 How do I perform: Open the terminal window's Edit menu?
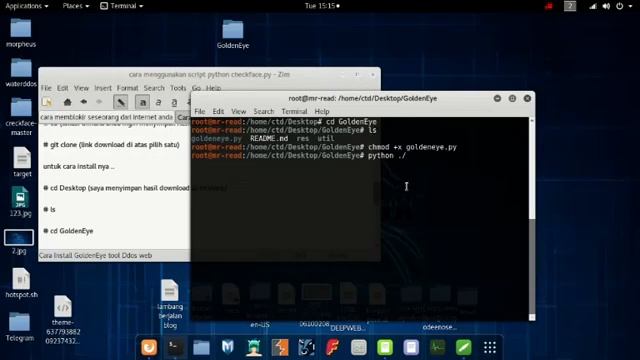pos(218,111)
